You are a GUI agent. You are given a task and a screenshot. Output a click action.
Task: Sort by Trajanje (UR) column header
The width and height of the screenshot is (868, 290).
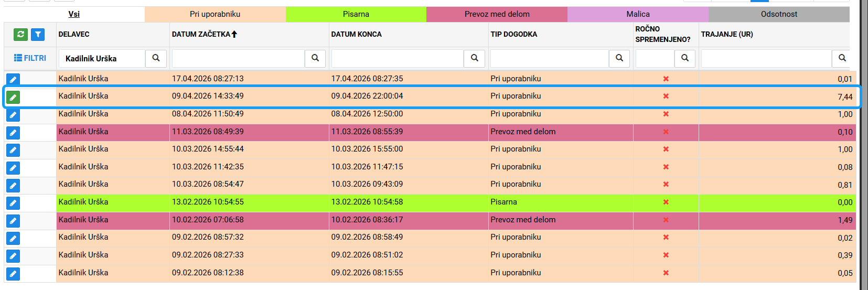[727, 34]
